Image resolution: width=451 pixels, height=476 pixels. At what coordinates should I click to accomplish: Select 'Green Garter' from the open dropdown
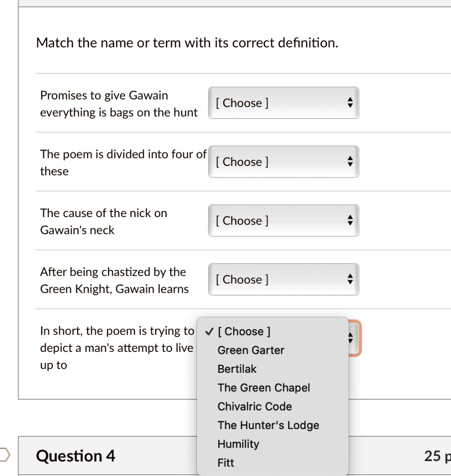251,350
